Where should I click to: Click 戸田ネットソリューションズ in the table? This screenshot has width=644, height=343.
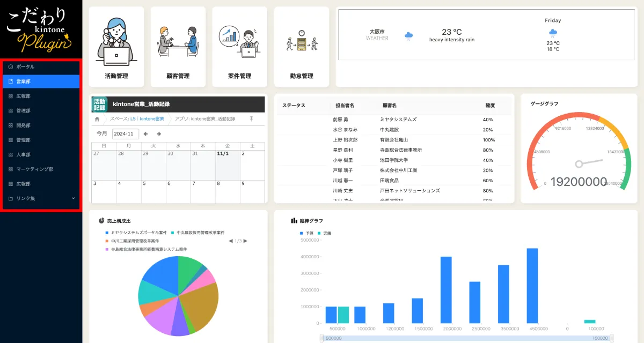pos(410,191)
